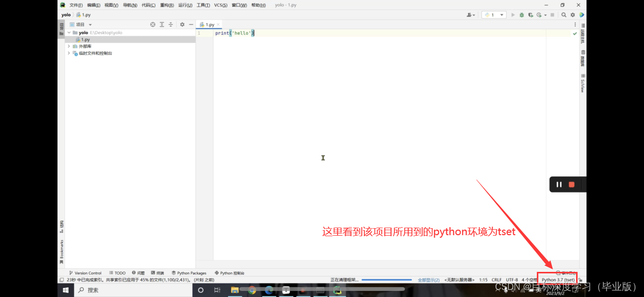Open the 运行(U) menu

[x=185, y=5]
